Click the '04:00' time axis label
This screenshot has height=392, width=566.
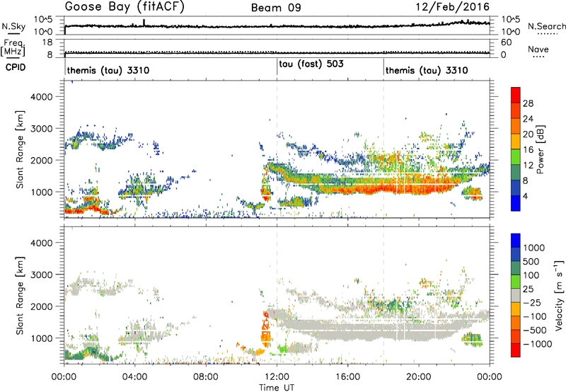(135, 376)
